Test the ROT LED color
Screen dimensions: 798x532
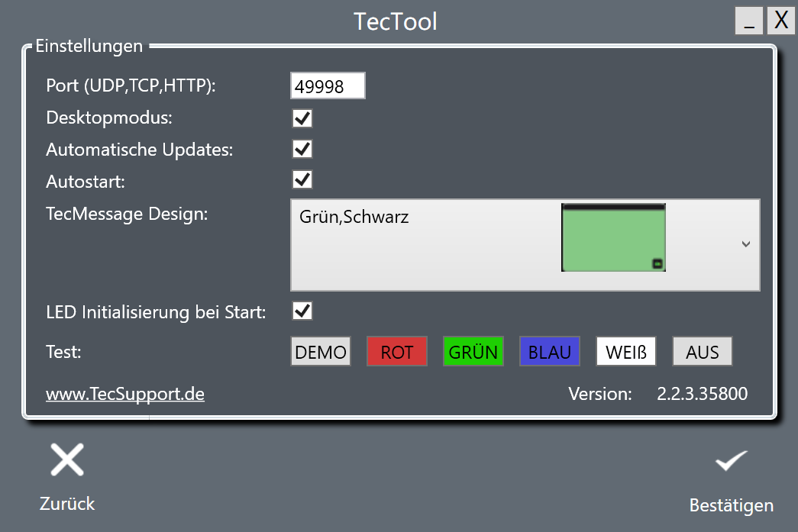coord(397,351)
